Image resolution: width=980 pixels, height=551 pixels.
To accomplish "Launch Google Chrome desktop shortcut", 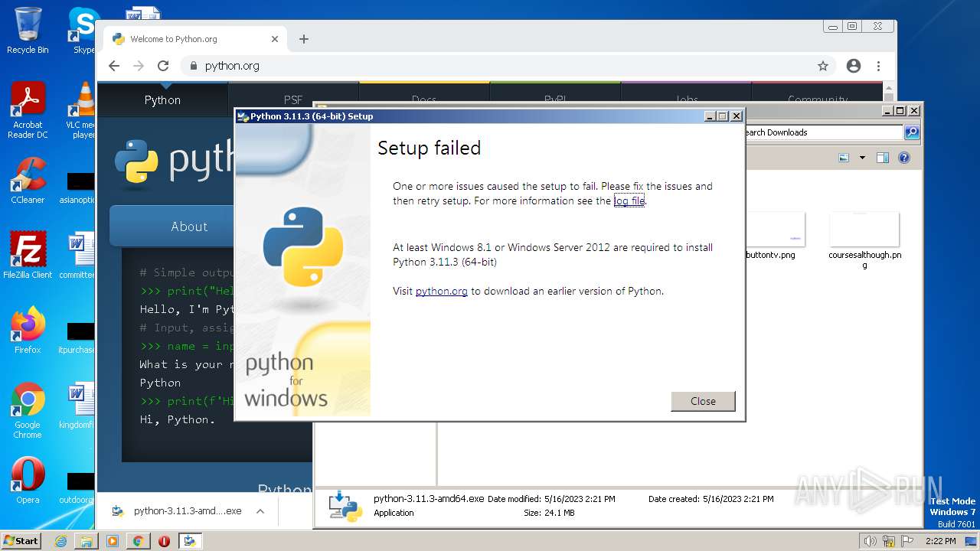I will 28,410.
